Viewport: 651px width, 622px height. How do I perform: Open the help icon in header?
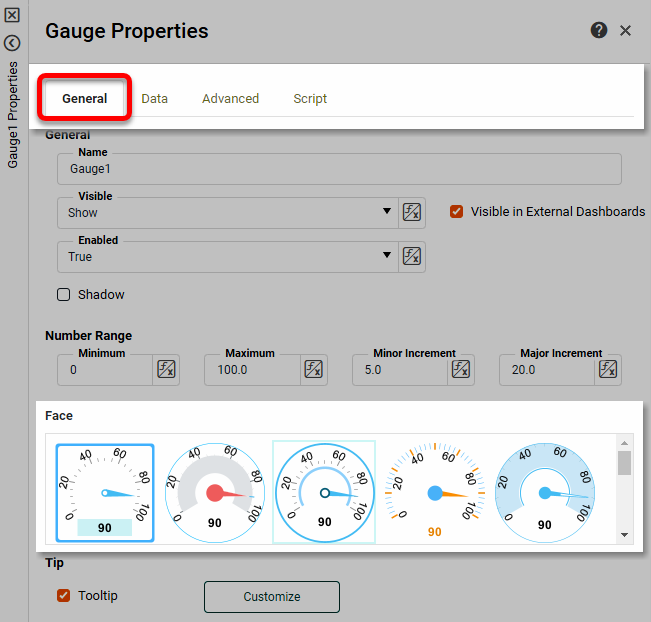(599, 30)
